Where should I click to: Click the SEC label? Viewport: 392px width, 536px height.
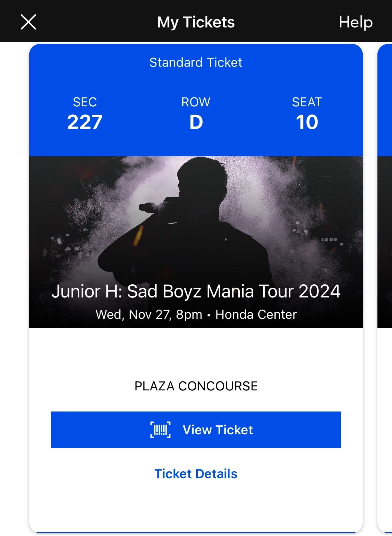(x=85, y=102)
